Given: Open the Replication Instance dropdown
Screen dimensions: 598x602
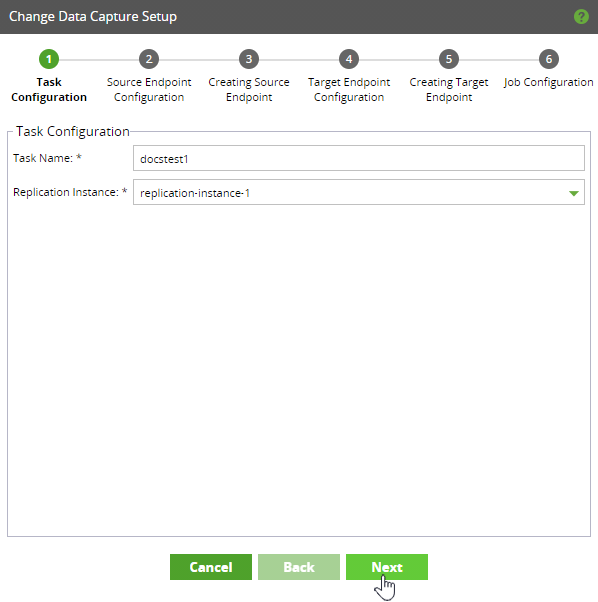Looking at the screenshot, I should coord(359,192).
